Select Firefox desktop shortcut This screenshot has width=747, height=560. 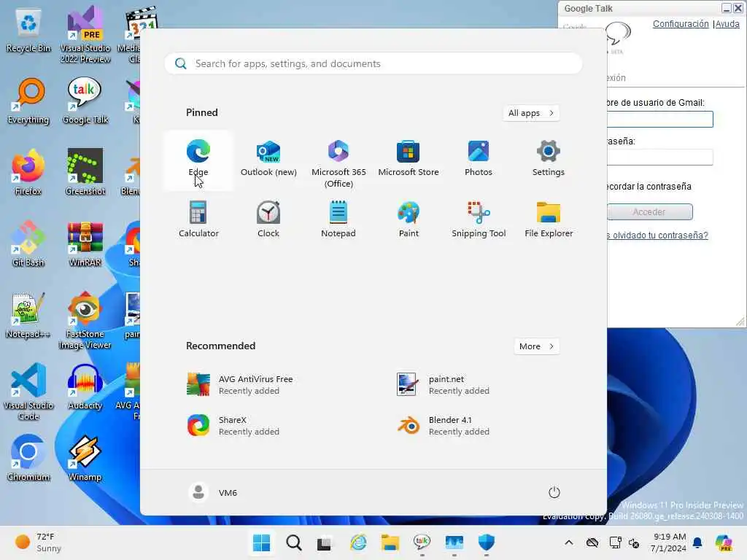click(28, 172)
